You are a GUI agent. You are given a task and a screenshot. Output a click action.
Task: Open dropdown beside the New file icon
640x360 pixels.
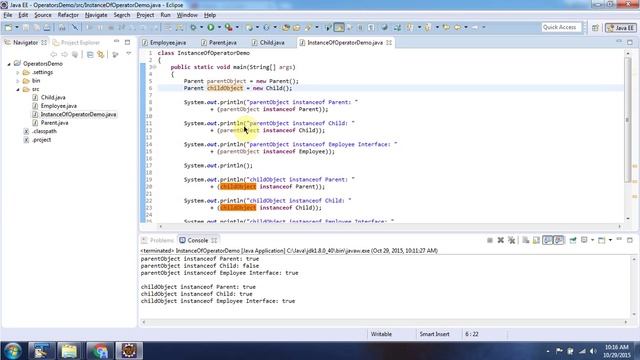pos(17,27)
